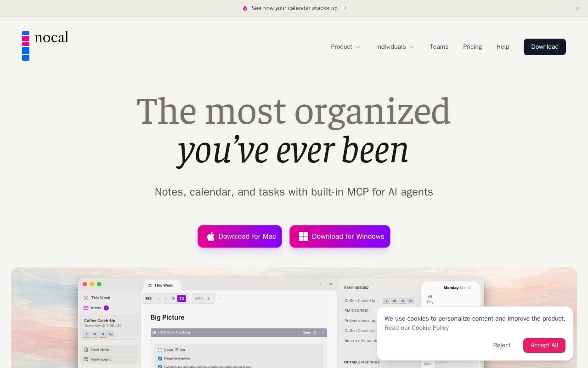Click the 'Project status up..' row
This screenshot has width=588, height=368.
(361, 321)
